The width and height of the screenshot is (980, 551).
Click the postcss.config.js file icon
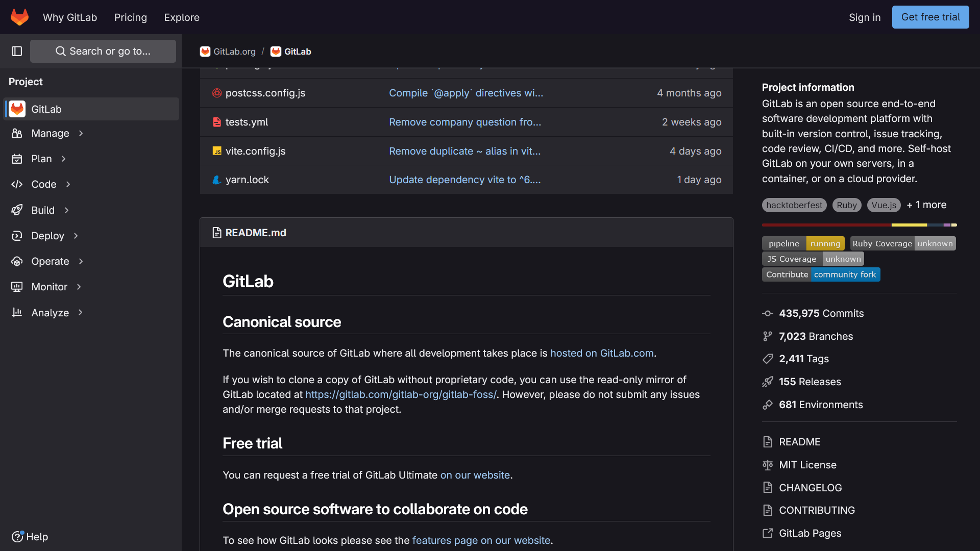[217, 93]
